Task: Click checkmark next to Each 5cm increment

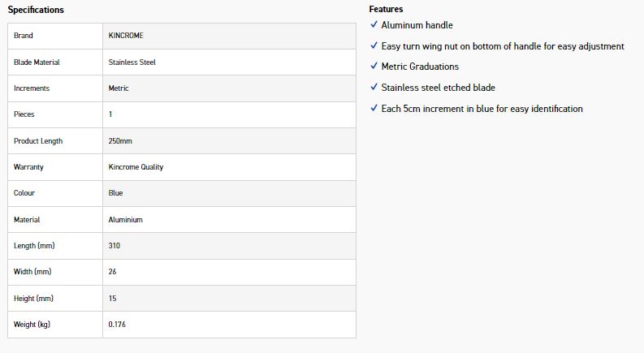Action: (x=374, y=109)
